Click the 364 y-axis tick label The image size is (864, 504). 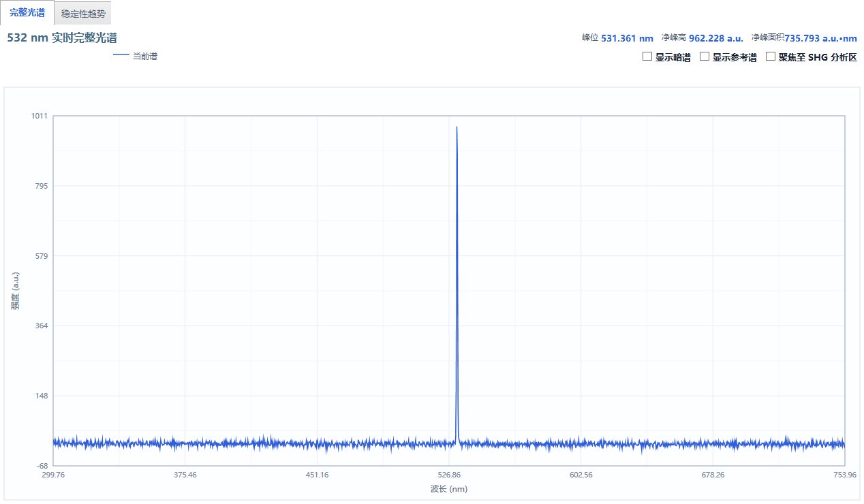(x=41, y=326)
